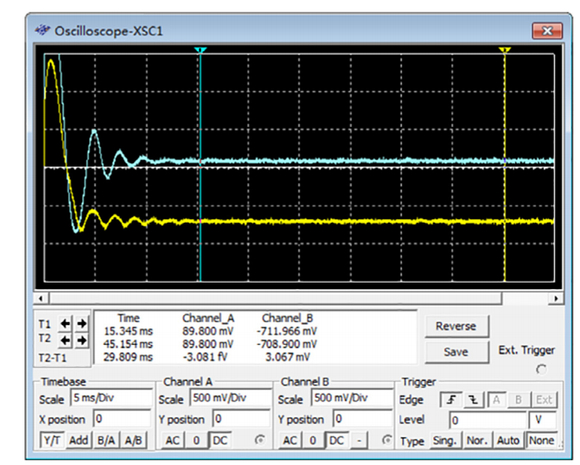Move cursor T2 right with arrow
The image size is (580, 465).
[82, 340]
